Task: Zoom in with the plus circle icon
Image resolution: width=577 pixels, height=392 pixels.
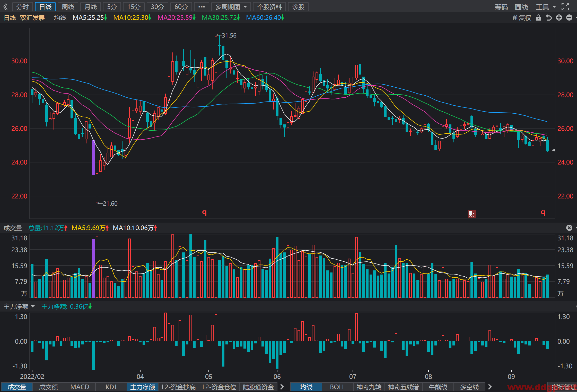Action: [x=559, y=17]
